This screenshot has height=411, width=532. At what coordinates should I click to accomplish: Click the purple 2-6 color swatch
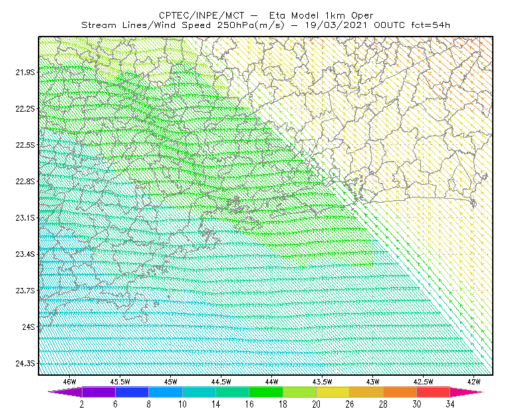(98, 392)
